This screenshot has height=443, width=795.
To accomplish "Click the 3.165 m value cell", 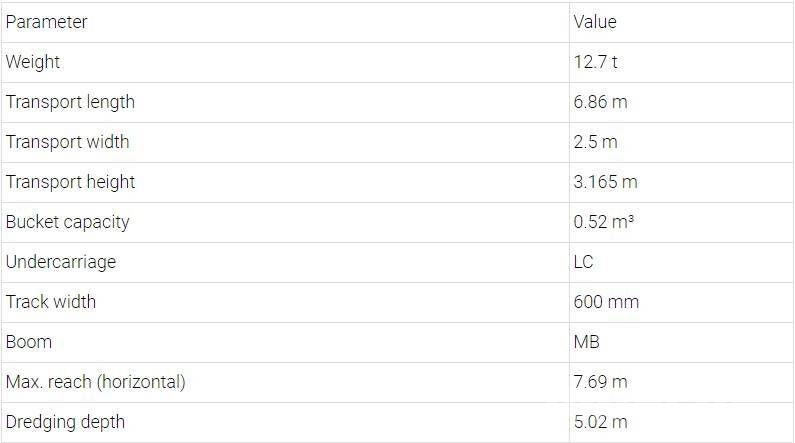I will click(x=605, y=182).
